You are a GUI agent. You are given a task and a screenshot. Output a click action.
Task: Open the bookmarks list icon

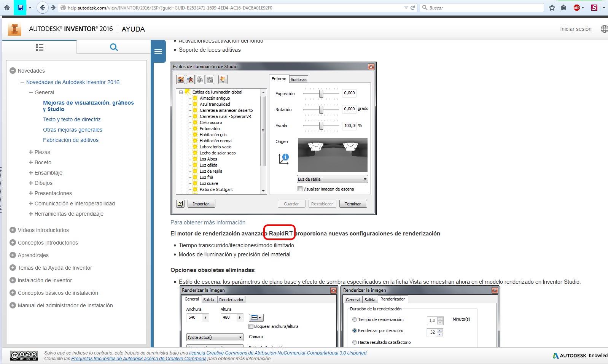pyautogui.click(x=563, y=8)
